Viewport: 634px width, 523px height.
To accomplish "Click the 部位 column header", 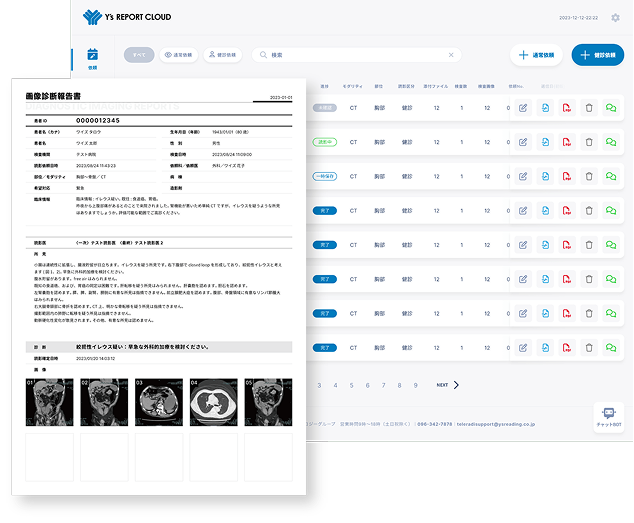I will pyautogui.click(x=378, y=86).
